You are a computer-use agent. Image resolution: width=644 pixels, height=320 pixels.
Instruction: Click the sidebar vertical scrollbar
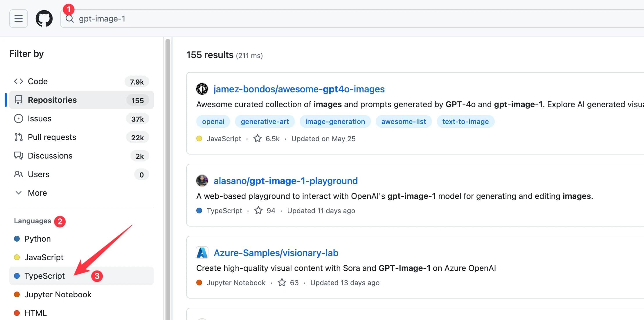tap(168, 179)
